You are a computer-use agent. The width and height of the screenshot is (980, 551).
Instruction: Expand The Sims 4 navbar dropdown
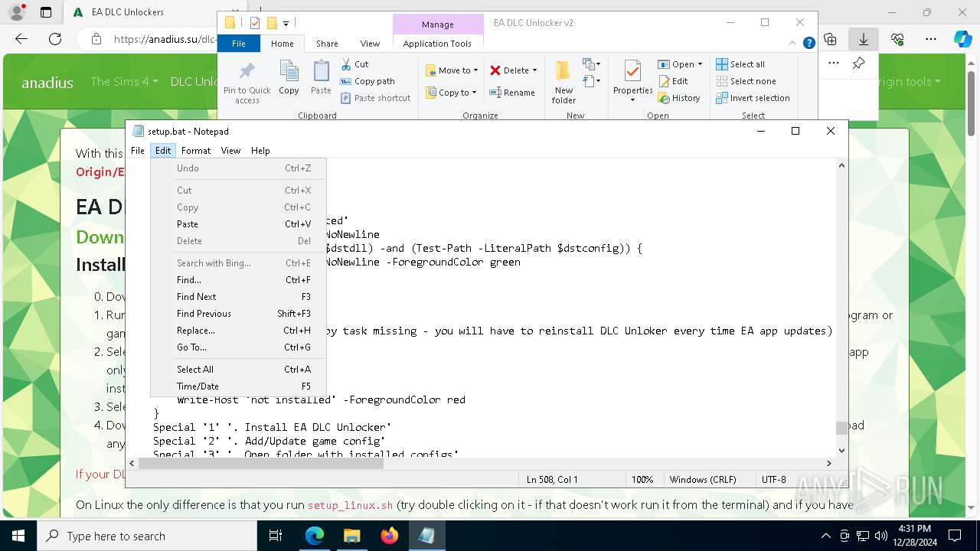pos(124,81)
